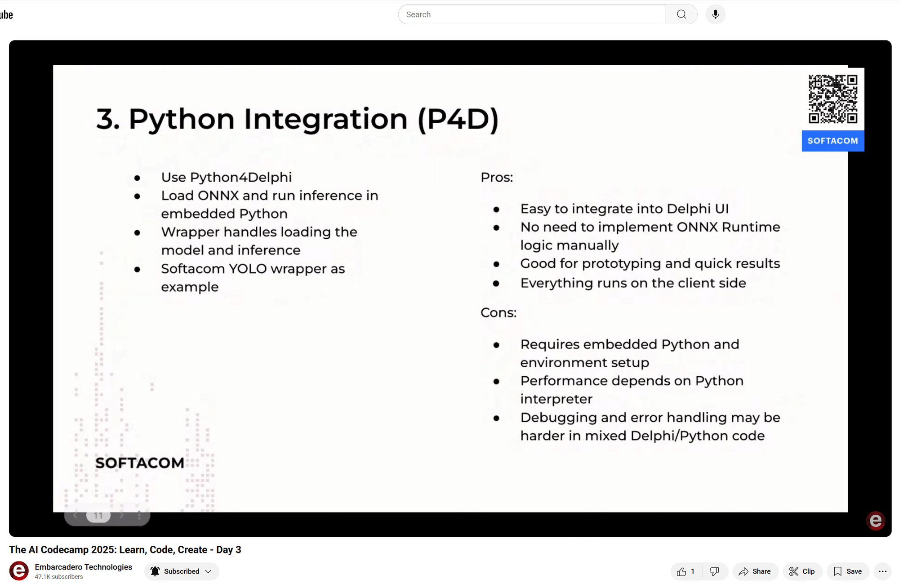Save the video to a playlist
This screenshot has height=588, width=899.
point(848,571)
